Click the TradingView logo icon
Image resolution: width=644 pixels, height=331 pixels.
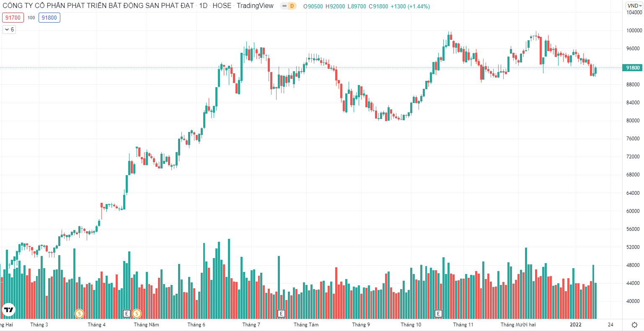click(8, 310)
